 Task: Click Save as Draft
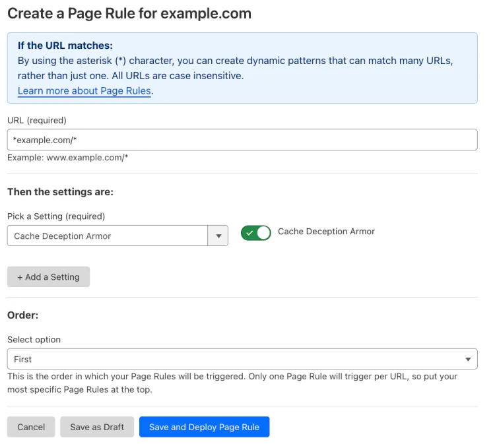[x=97, y=427]
